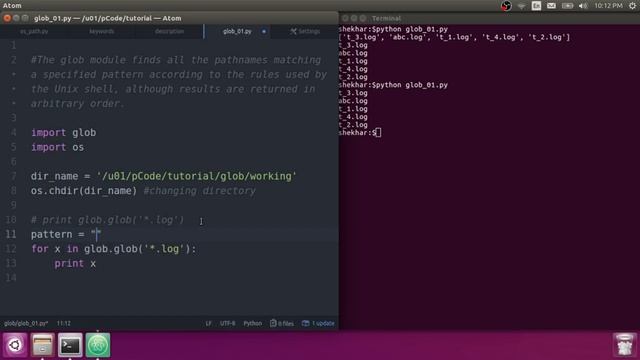
Task: Open the keyboard input language indicator
Action: point(536,6)
